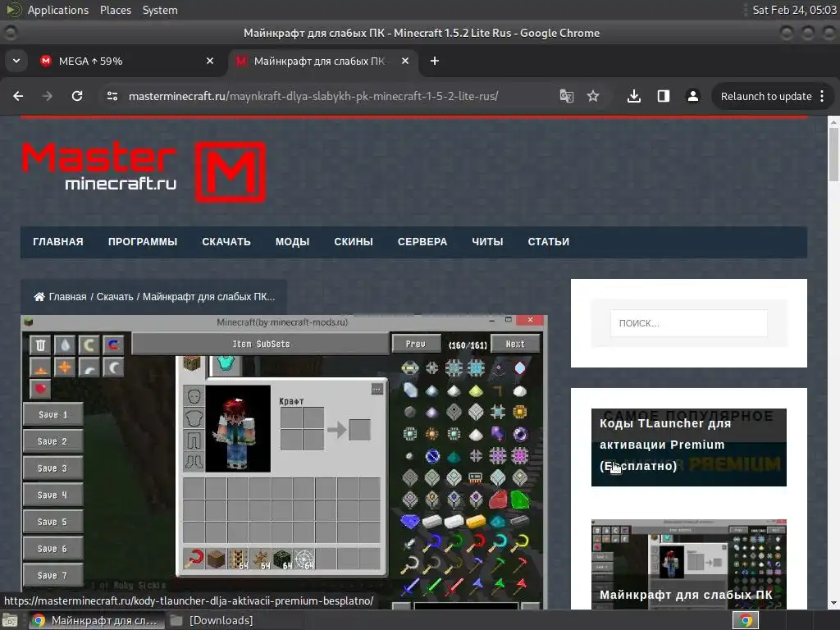The image size is (840, 630).
Task: Click the ПОИСК search field
Action: point(688,323)
